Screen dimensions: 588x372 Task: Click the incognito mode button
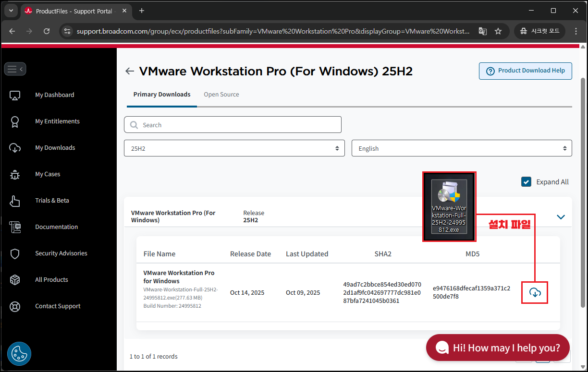(x=539, y=31)
